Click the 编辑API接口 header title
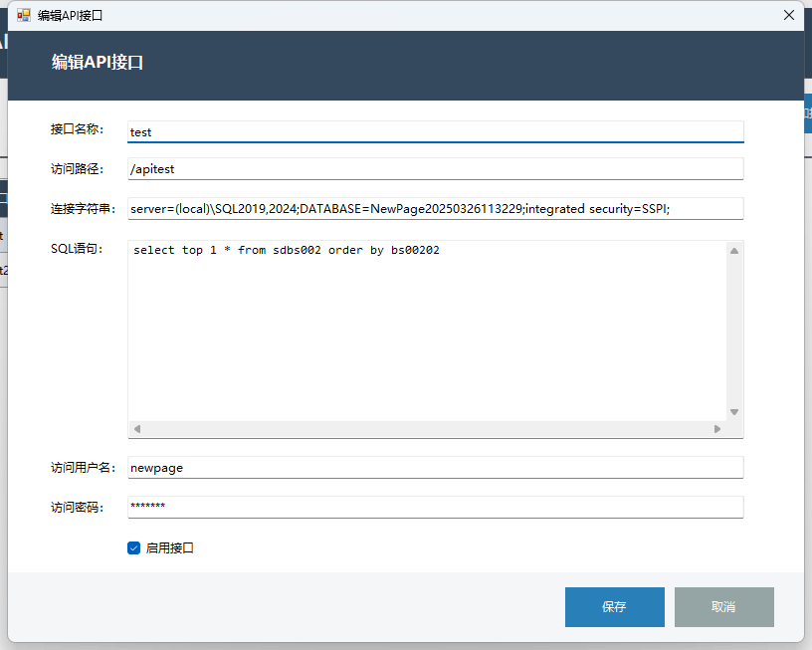 [x=98, y=62]
